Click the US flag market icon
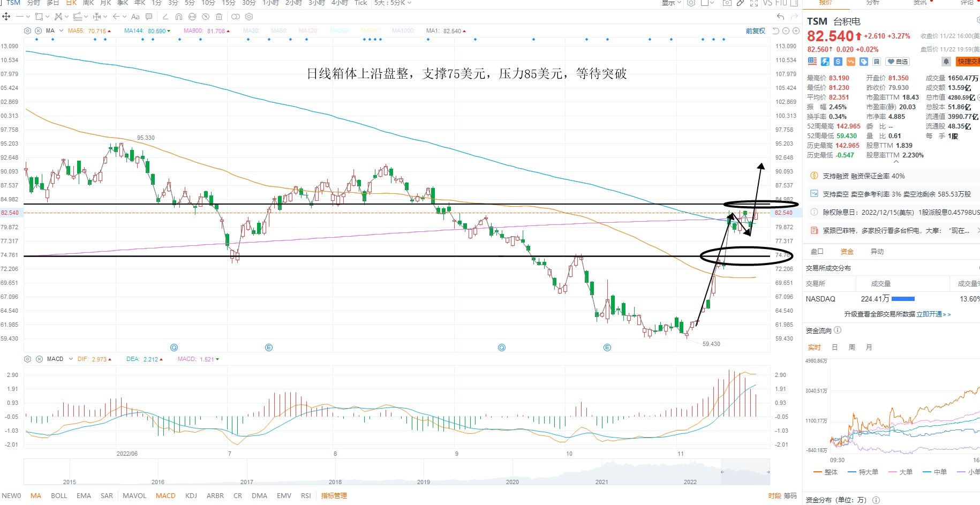This screenshot has width=980, height=505. (x=812, y=62)
